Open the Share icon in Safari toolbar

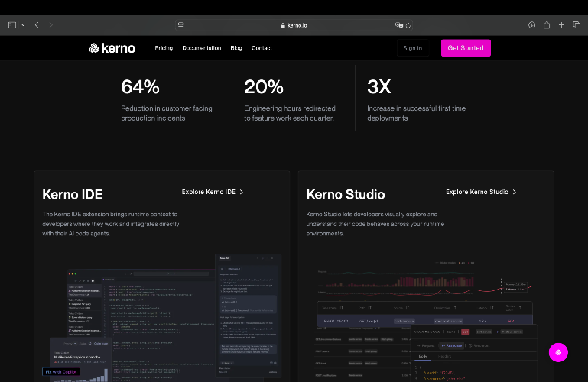[547, 25]
